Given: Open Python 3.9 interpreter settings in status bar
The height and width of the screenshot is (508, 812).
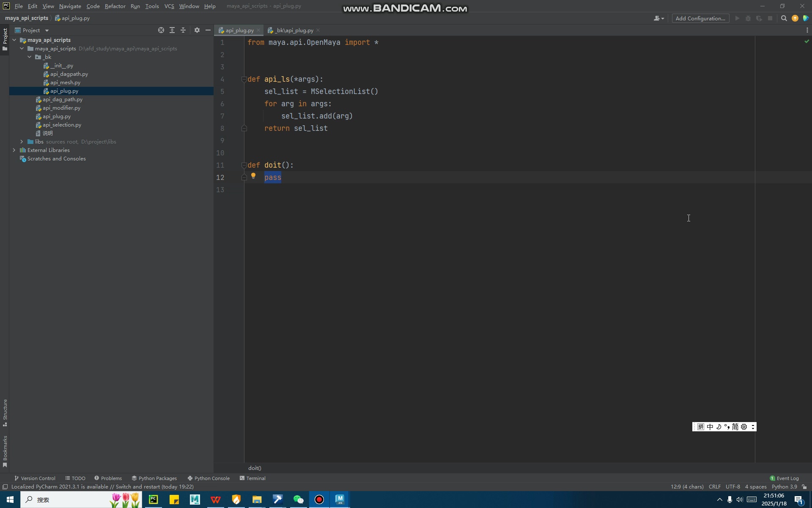Looking at the screenshot, I should pyautogui.click(x=784, y=486).
